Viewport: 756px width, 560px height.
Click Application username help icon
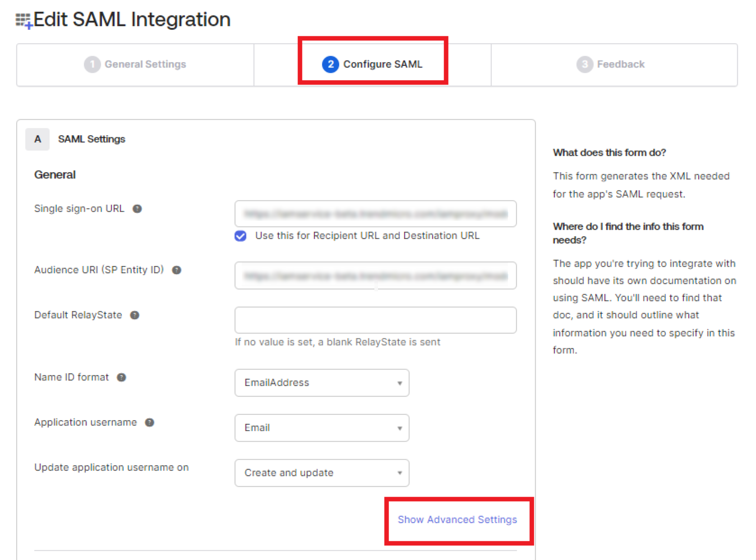pyautogui.click(x=149, y=422)
